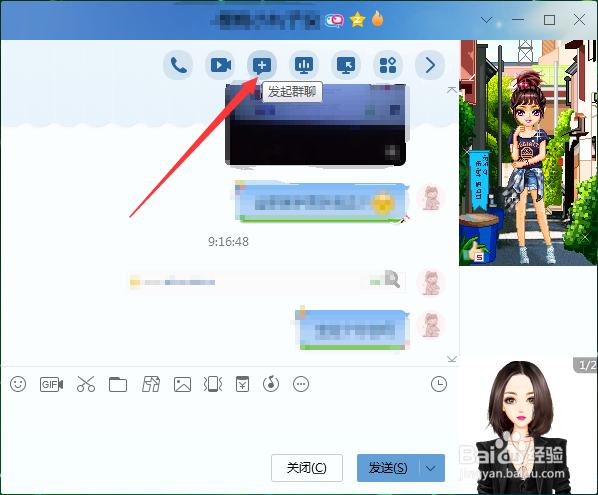Open the apps grid icon

click(388, 65)
